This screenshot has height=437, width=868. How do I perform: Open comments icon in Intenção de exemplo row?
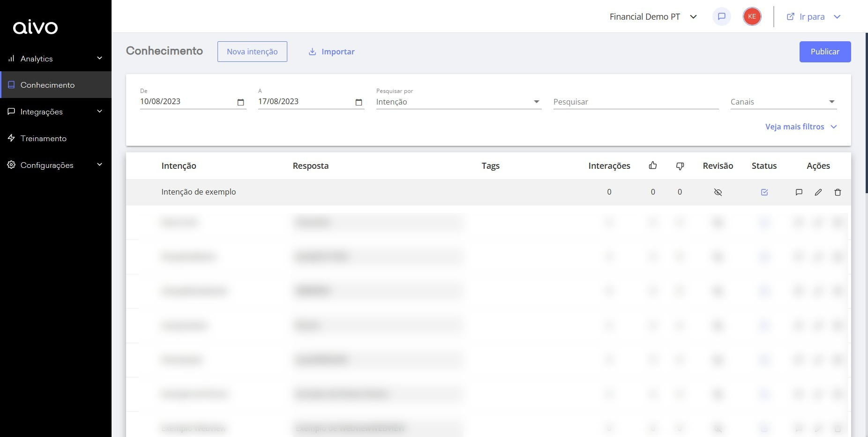(x=799, y=192)
